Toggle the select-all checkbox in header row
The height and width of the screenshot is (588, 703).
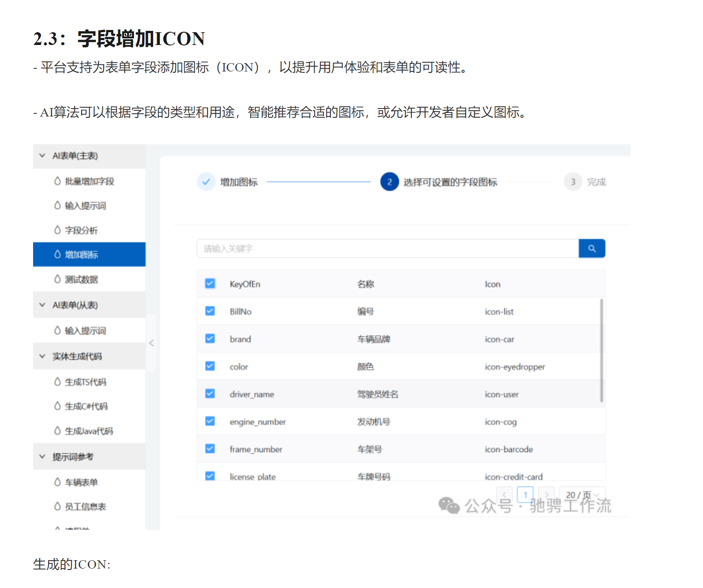210,284
